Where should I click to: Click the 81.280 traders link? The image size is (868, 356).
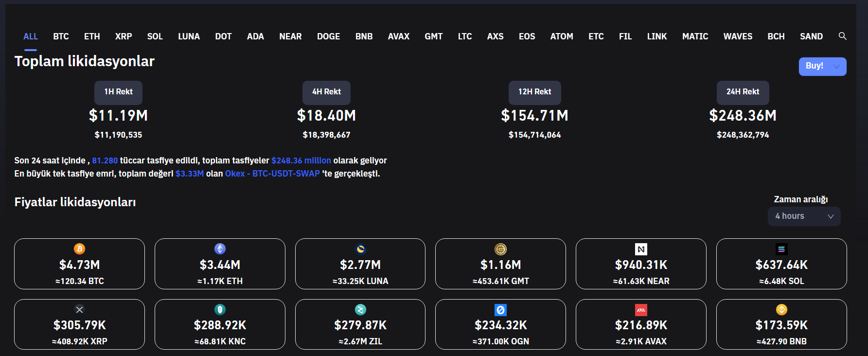point(105,160)
